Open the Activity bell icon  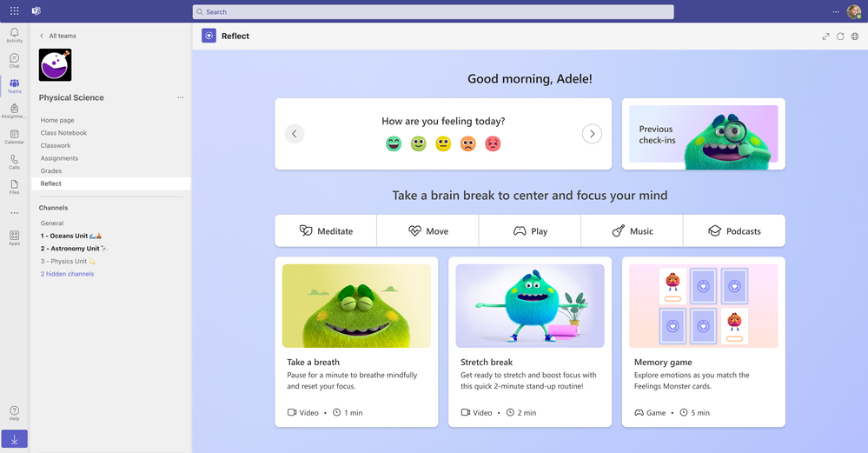15,36
